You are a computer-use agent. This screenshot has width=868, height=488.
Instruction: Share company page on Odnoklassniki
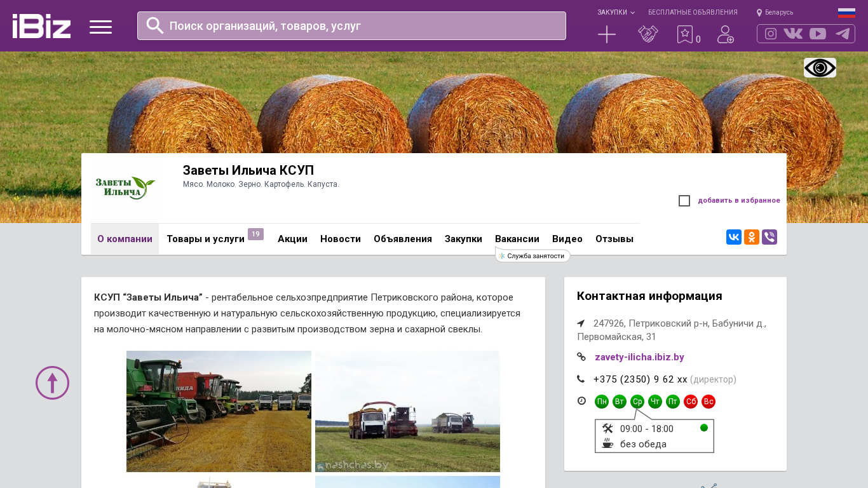[x=752, y=237]
